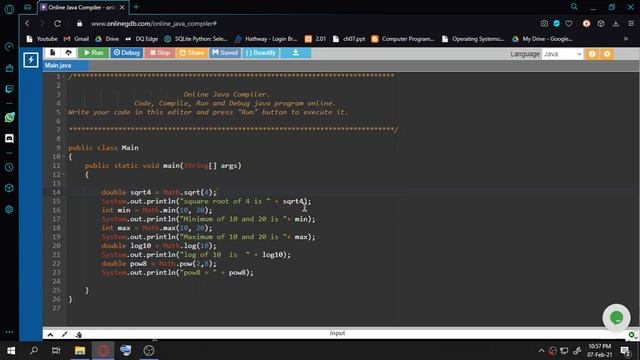Screen dimensions: 640x360
Task: Click the pencil icon in the input panel bar
Action: click(64, 335)
